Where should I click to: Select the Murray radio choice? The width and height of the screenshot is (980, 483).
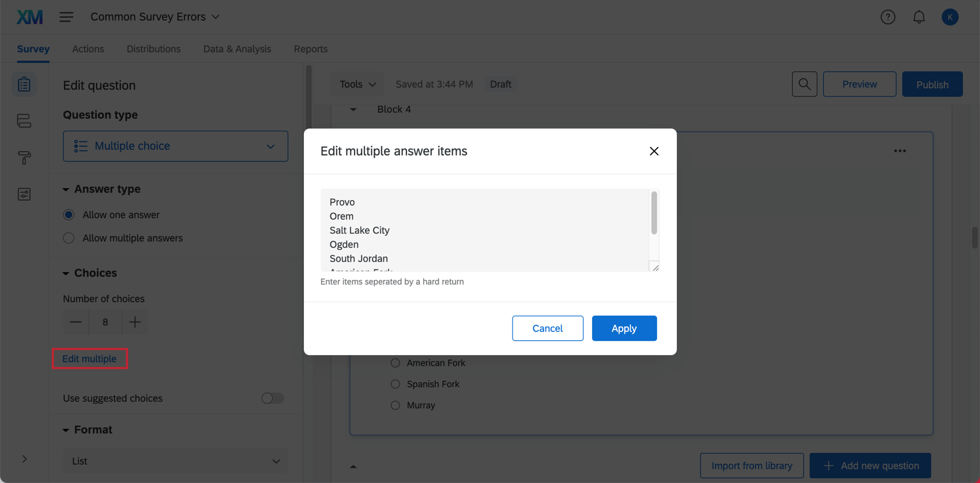(395, 405)
